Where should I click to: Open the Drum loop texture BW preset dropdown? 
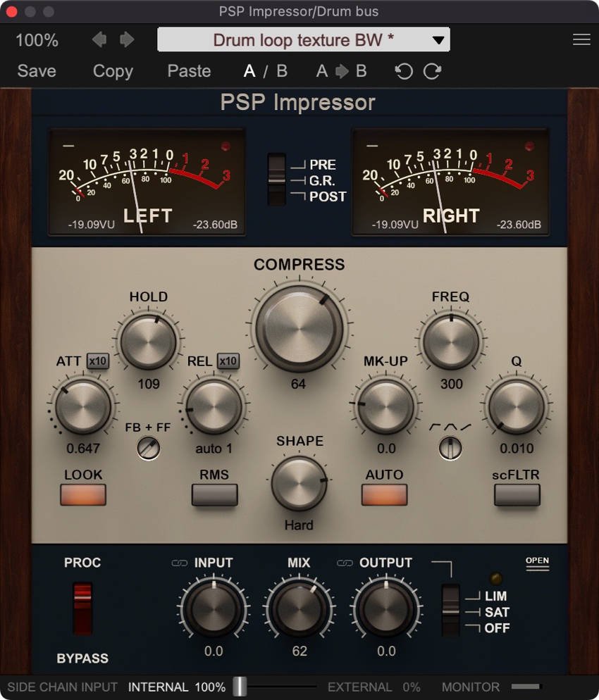point(304,39)
